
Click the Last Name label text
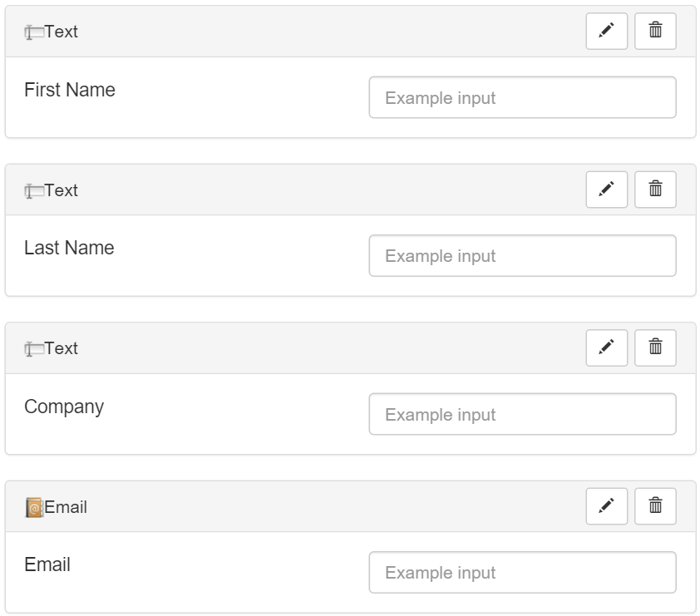coord(69,248)
